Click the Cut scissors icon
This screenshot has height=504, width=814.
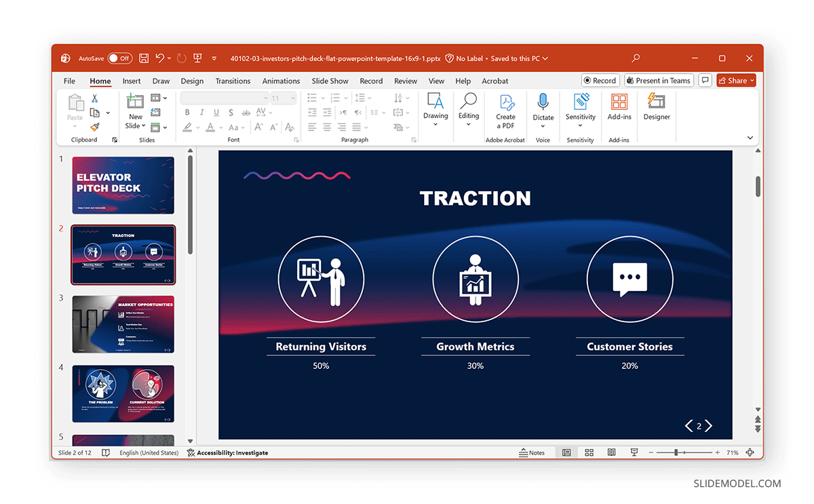(x=95, y=98)
